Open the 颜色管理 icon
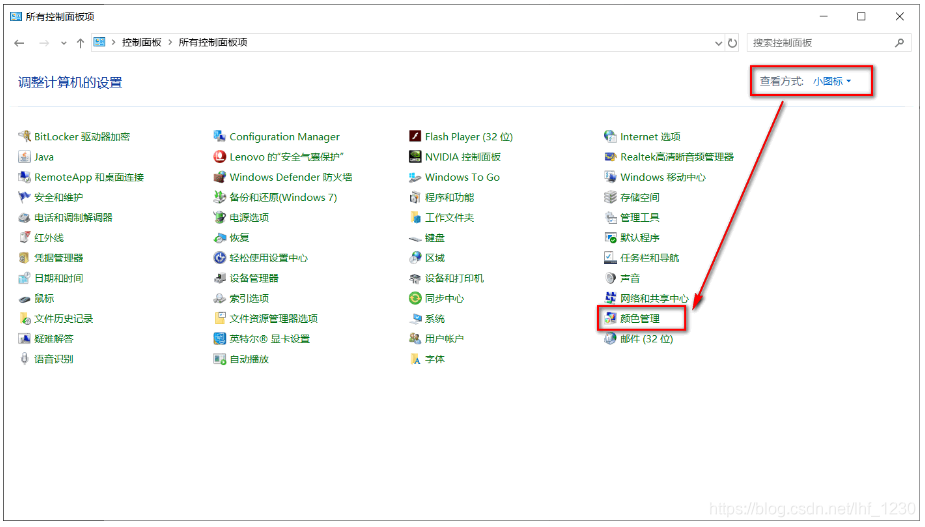925x527 pixels. click(610, 319)
